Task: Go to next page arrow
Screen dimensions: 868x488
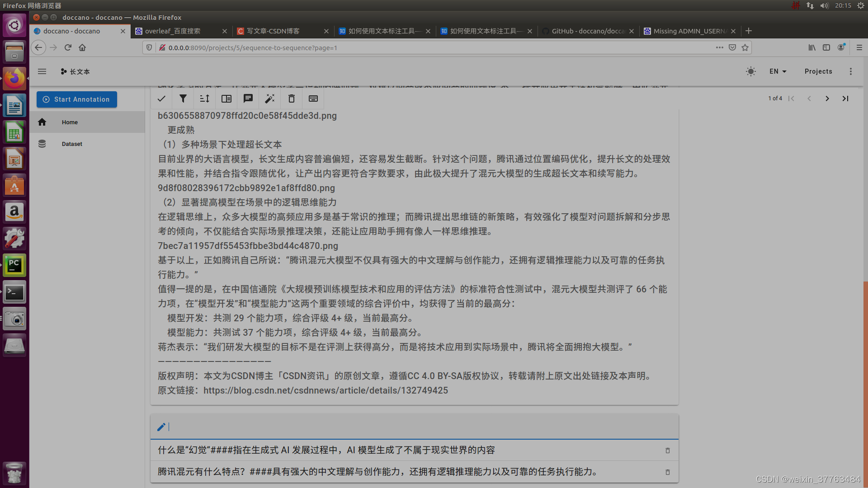Action: click(827, 99)
